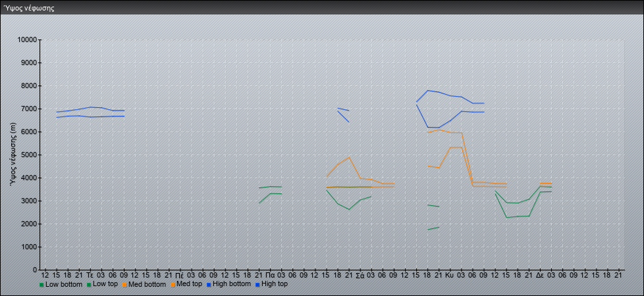Click the Ύψος νέφωσης panel title
Viewport: 644px width, 296px height.
29,8
